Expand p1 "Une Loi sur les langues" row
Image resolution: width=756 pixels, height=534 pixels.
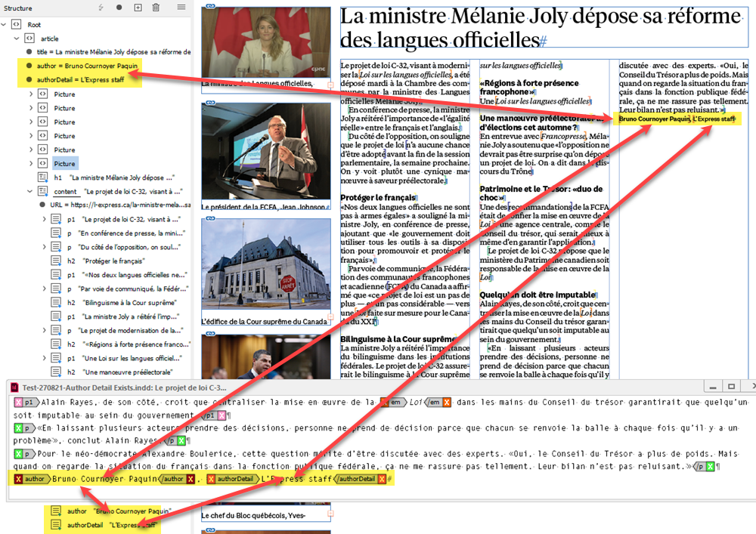pyautogui.click(x=44, y=358)
